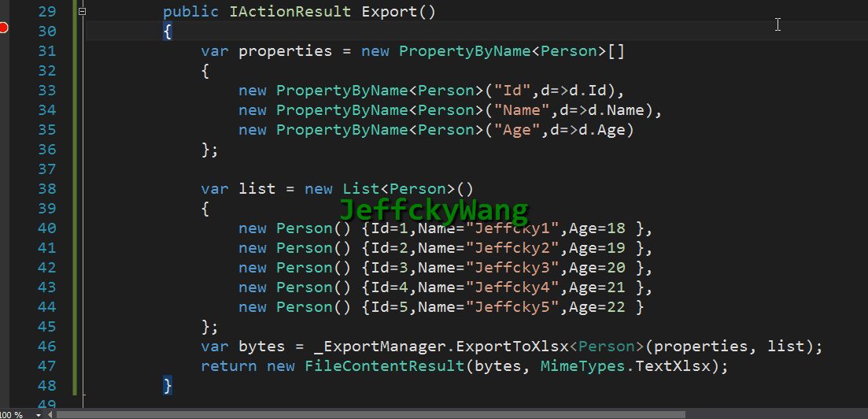Click the "Age" string literal on line 35
Viewport: 868px width, 419px height.
click(x=517, y=130)
